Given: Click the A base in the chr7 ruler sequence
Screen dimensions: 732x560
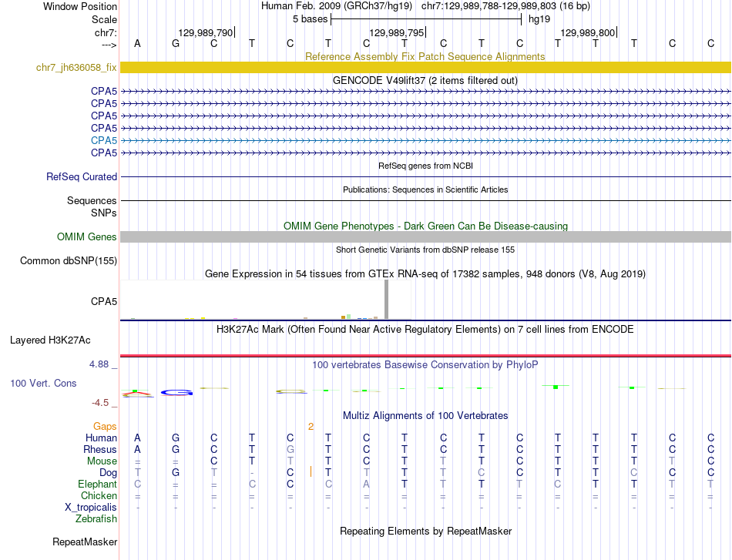Looking at the screenshot, I should pyautogui.click(x=137, y=43).
